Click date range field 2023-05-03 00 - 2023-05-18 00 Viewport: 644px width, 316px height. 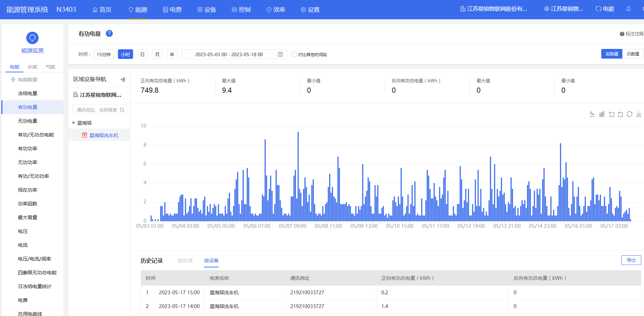[234, 54]
